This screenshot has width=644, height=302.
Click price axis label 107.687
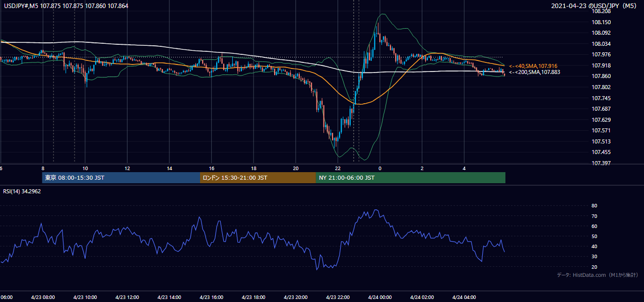601,109
